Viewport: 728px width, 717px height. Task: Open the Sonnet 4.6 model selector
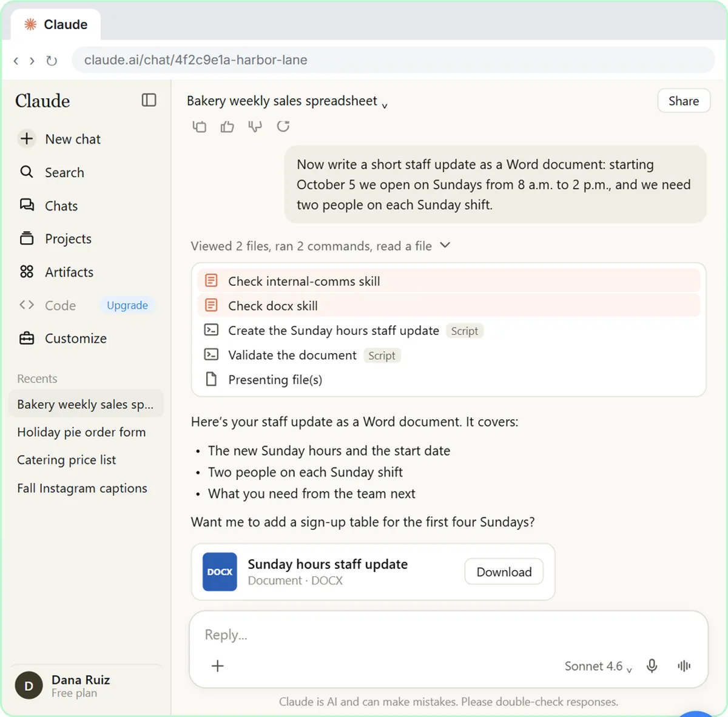click(x=598, y=666)
